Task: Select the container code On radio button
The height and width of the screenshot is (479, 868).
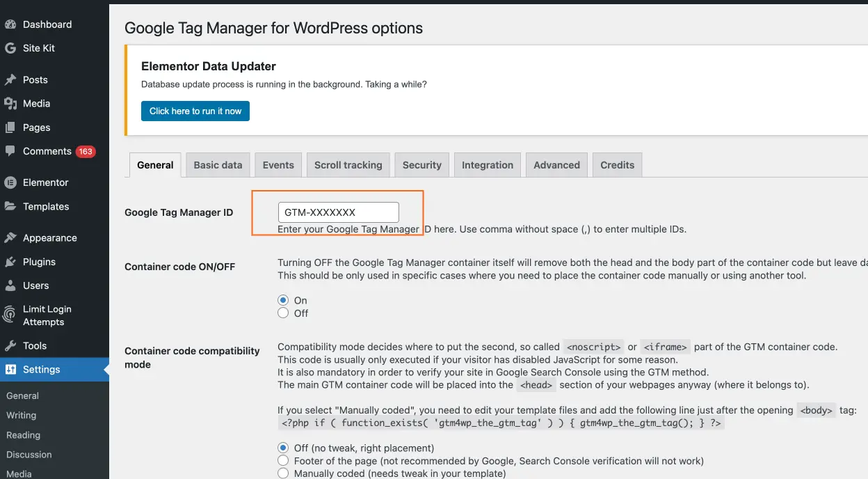Action: click(283, 300)
